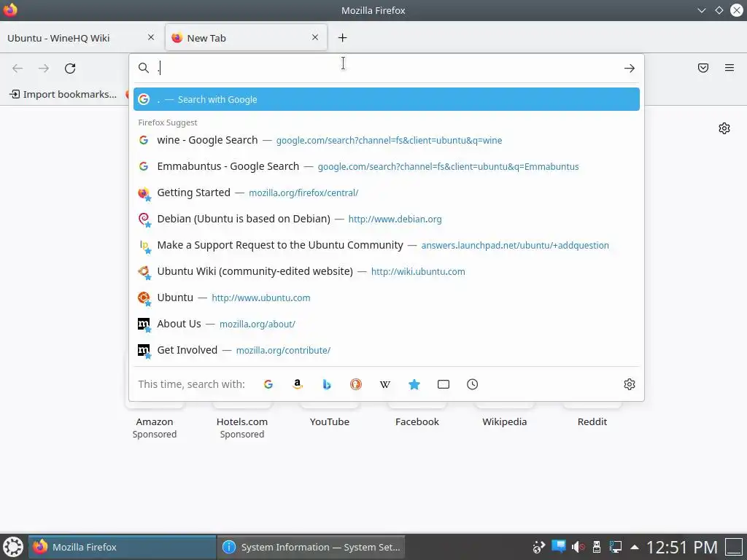
Task: Open volume tray icon
Action: point(578,547)
